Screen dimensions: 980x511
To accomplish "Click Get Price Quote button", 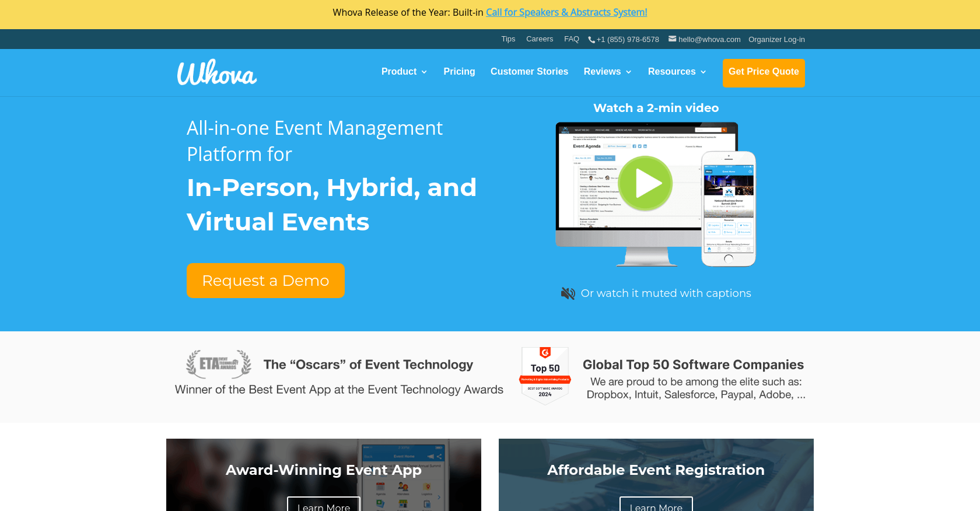I will tap(764, 73).
